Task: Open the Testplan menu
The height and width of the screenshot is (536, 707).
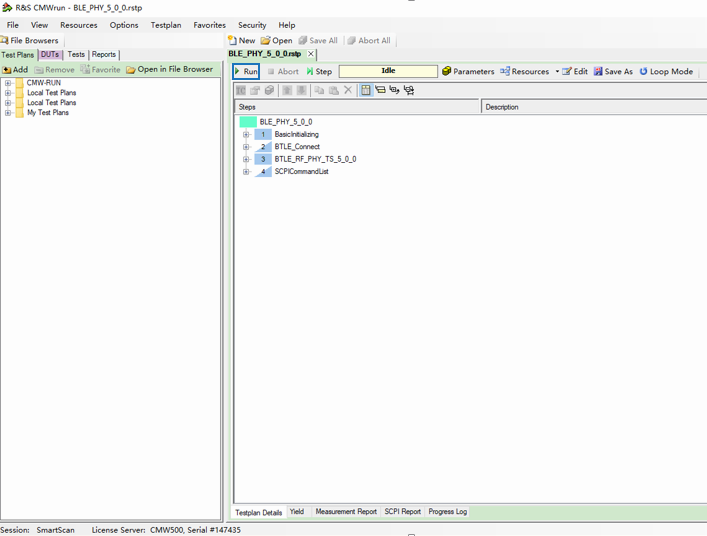Action: point(166,25)
